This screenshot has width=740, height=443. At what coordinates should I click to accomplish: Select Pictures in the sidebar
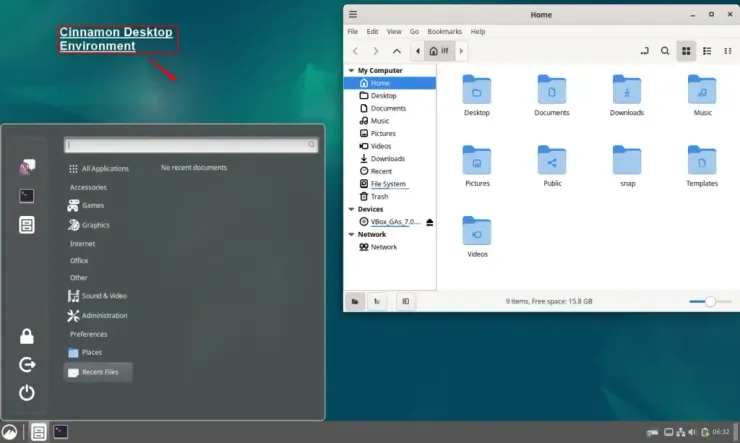tap(390, 134)
